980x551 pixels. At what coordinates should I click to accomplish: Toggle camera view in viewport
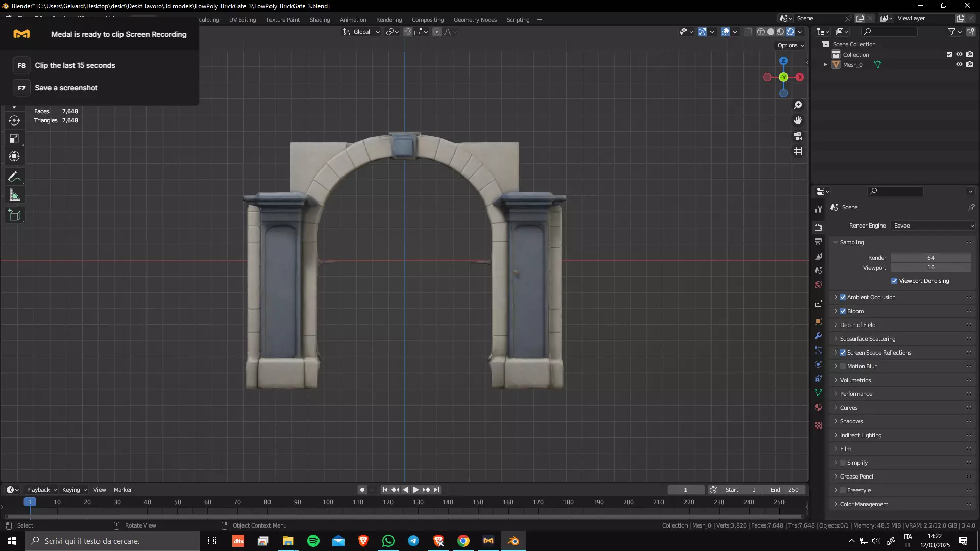point(798,136)
